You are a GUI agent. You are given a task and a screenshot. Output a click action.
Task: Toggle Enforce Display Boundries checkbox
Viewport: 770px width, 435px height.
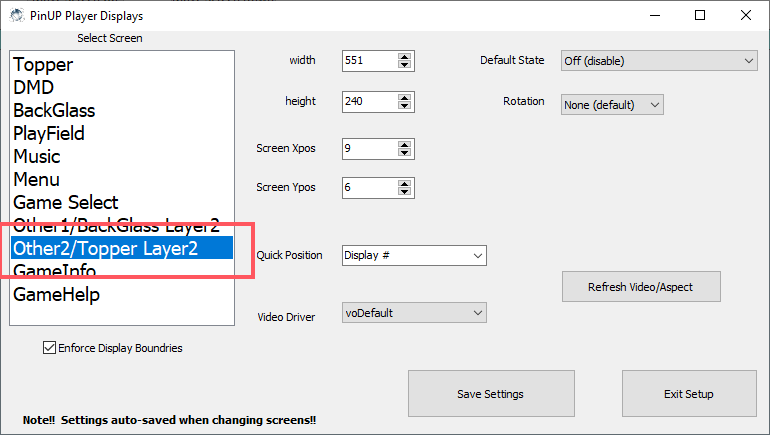coord(49,348)
